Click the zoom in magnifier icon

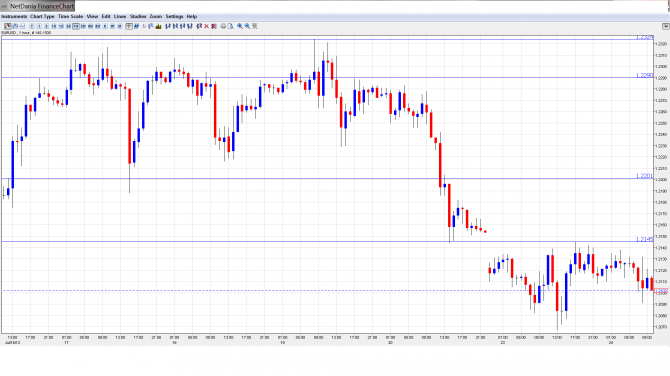click(240, 26)
